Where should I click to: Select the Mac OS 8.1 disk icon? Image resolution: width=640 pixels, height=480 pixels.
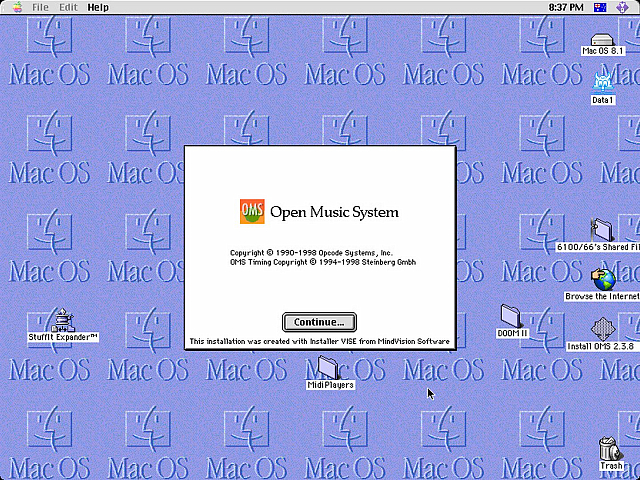pos(602,40)
